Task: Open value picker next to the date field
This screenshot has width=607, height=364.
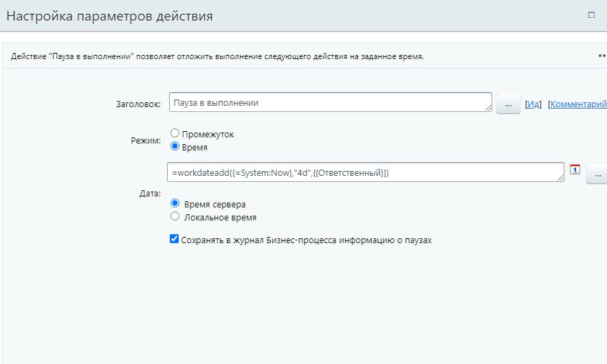Action: click(x=596, y=174)
